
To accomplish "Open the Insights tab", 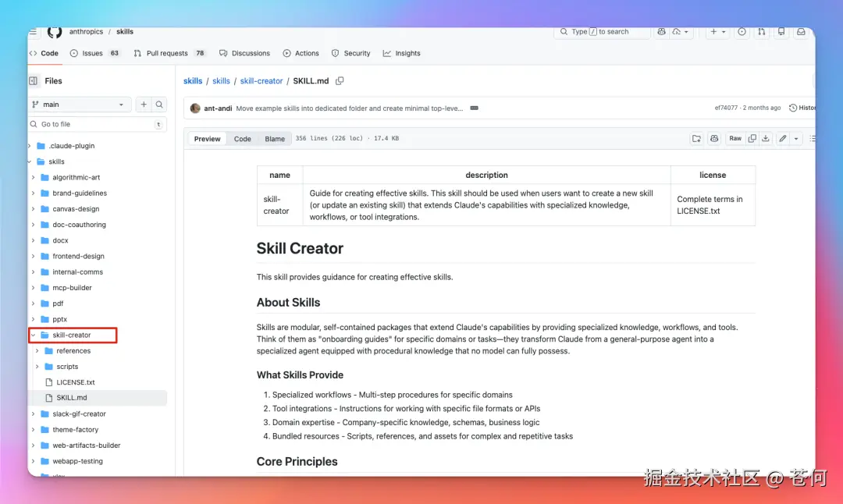I will 402,53.
